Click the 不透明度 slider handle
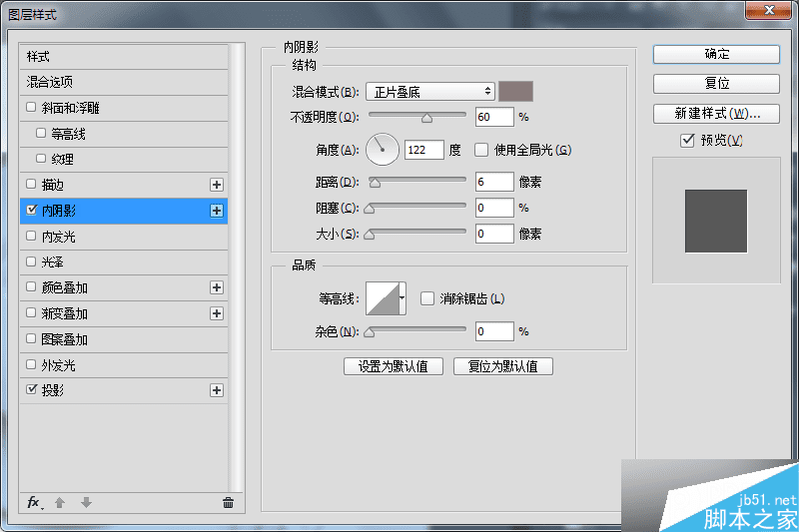Image resolution: width=799 pixels, height=532 pixels. click(427, 118)
